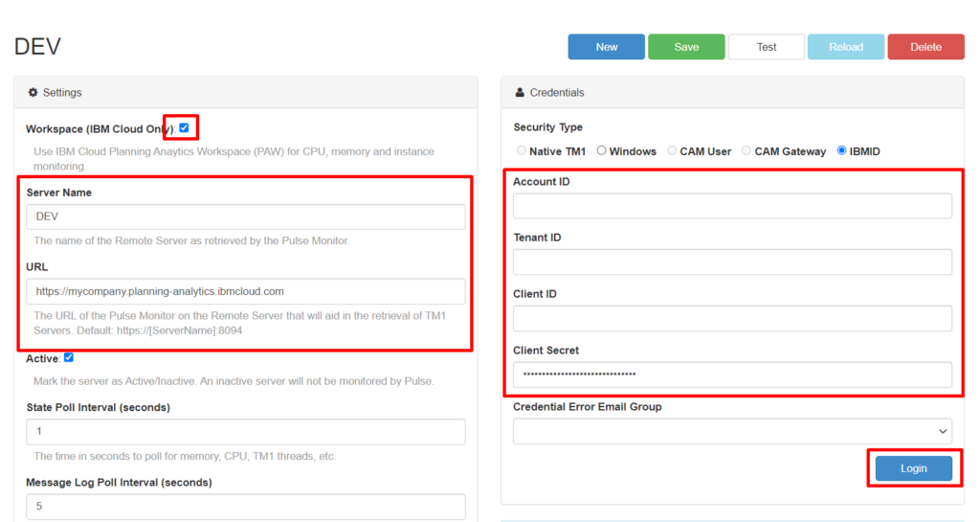980x522 pixels.
Task: Click the Client Secret password field
Action: point(732,374)
